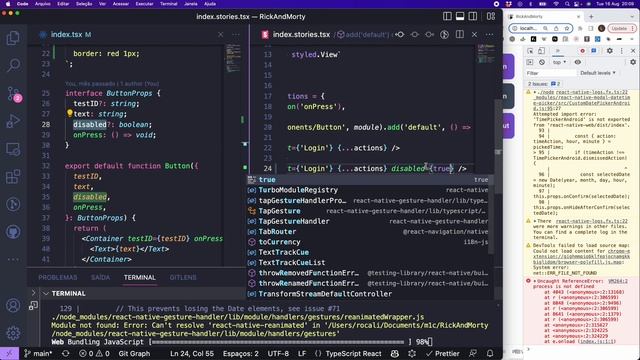Open more actions for index.stories.tsx editor

pyautogui.click(x=489, y=35)
